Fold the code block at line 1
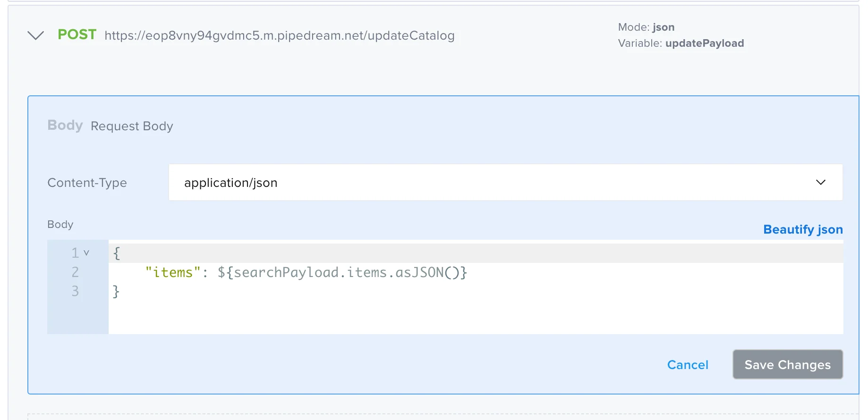The image size is (868, 420). click(86, 253)
